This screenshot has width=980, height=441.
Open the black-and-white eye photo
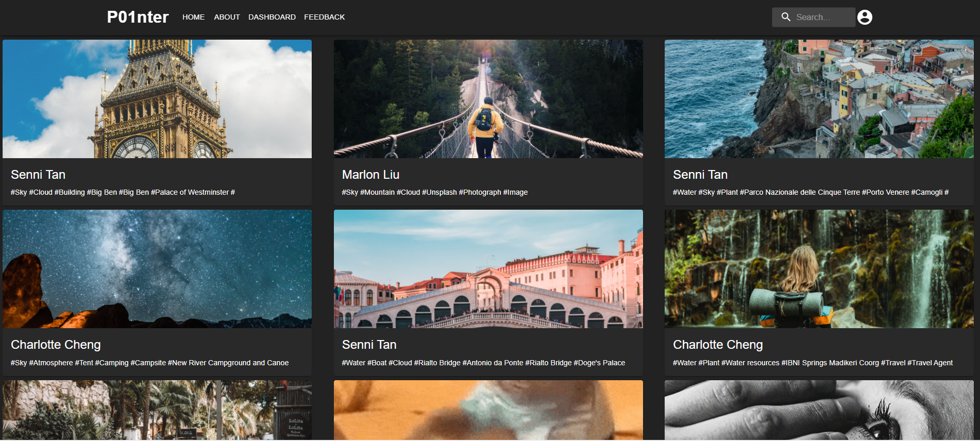pyautogui.click(x=819, y=410)
